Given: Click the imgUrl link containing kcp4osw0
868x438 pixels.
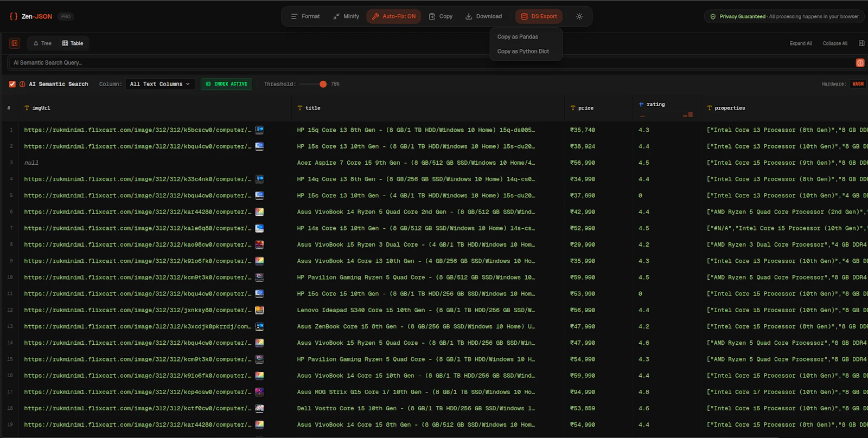Looking at the screenshot, I should point(138,392).
